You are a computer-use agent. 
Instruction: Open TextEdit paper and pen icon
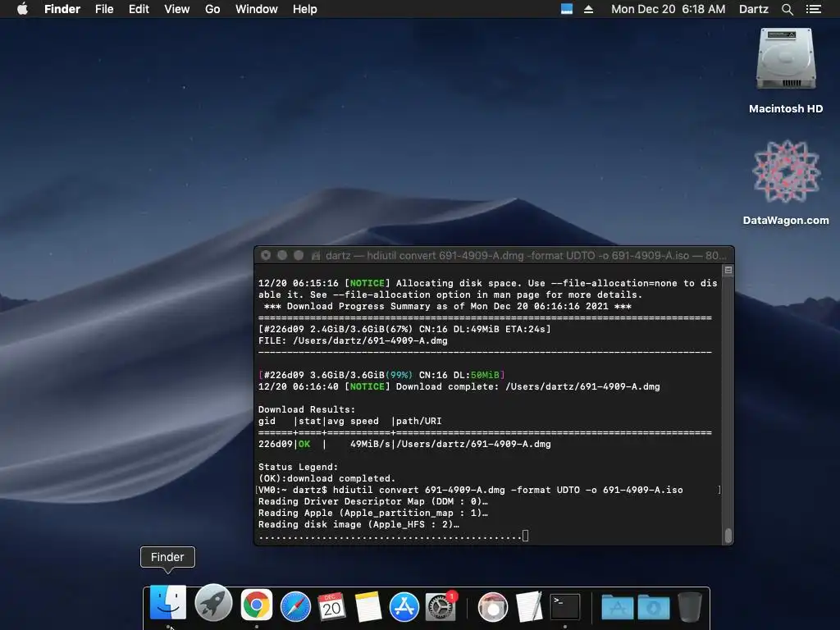529,606
